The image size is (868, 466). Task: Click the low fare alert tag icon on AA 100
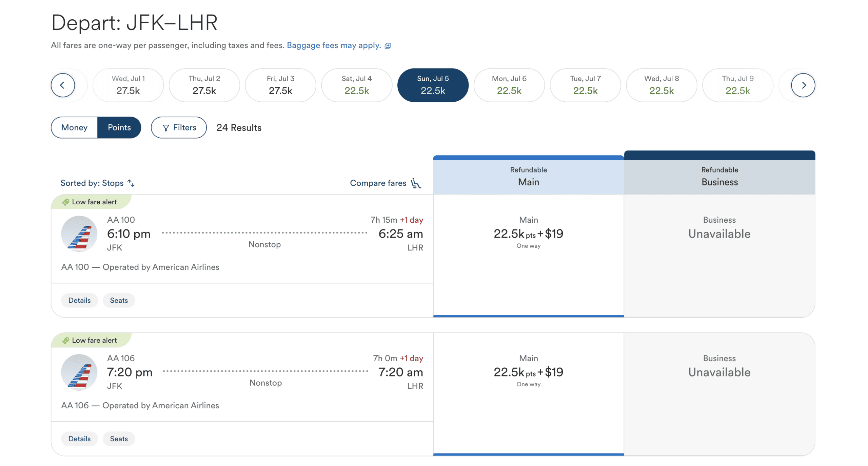(66, 201)
